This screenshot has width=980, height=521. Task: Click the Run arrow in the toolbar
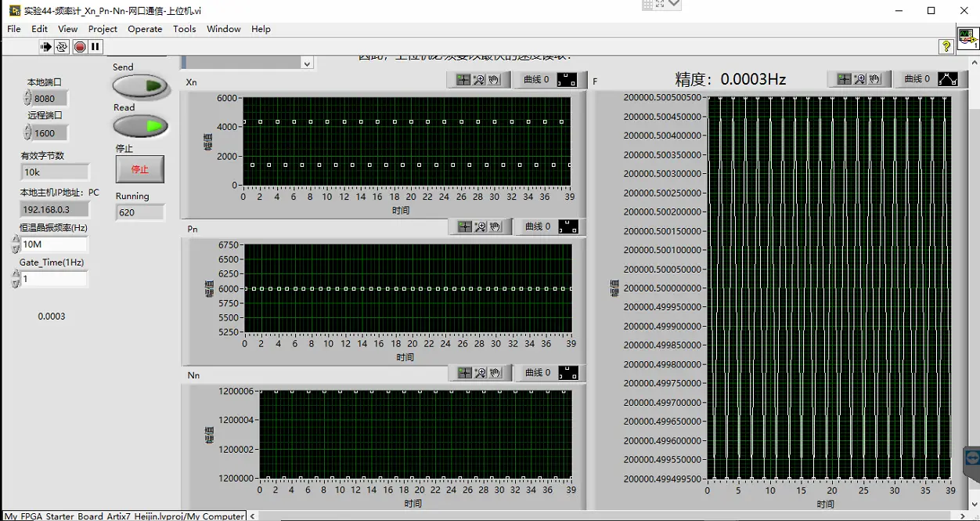click(x=46, y=47)
